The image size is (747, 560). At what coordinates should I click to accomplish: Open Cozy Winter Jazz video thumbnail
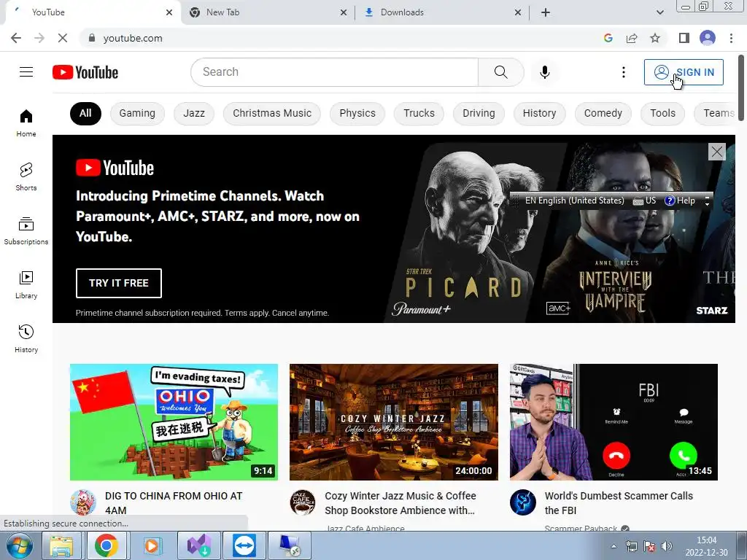click(x=393, y=422)
